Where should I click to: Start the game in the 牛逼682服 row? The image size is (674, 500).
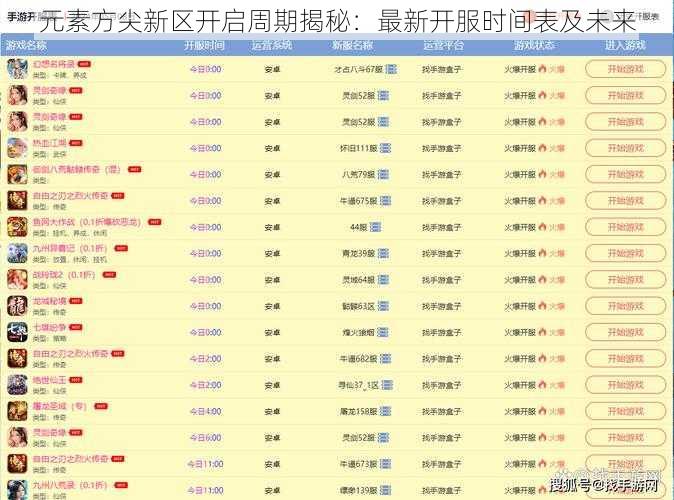click(x=625, y=359)
